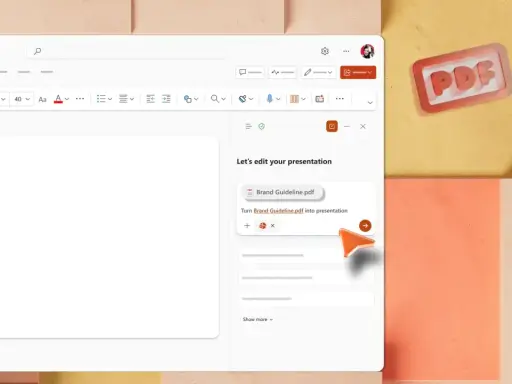Follow the Brand Guideline.pdf link in the prompt
Viewport: 512px width, 384px height.
[278, 211]
